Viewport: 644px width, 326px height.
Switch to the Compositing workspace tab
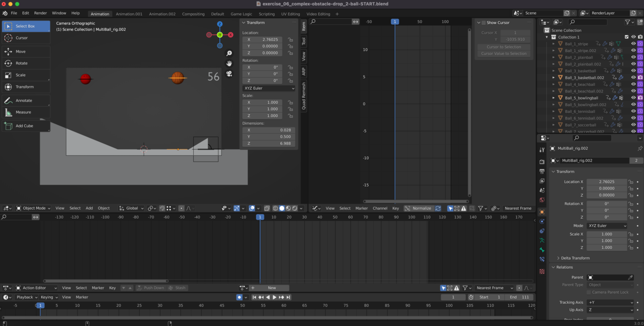(193, 14)
